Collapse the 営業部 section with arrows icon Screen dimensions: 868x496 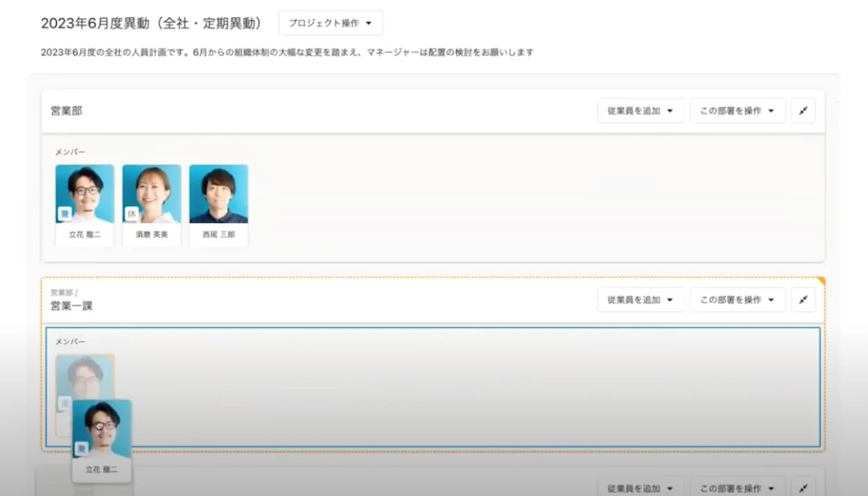click(803, 111)
